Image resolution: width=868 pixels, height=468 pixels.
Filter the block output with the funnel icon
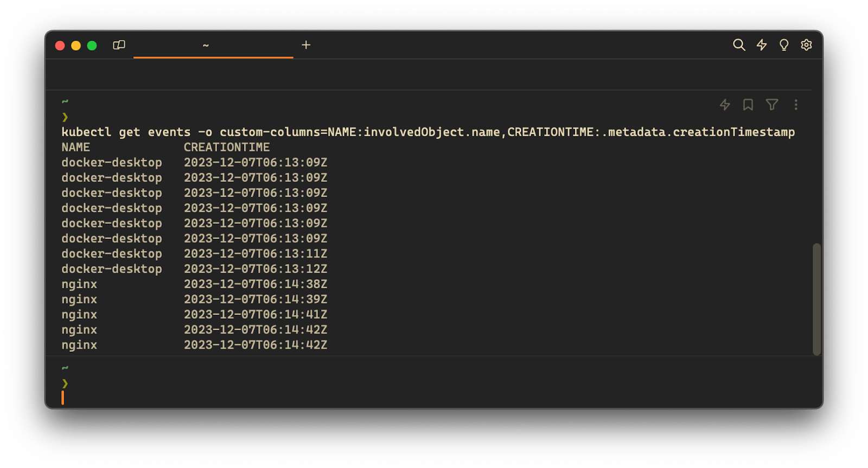point(772,105)
